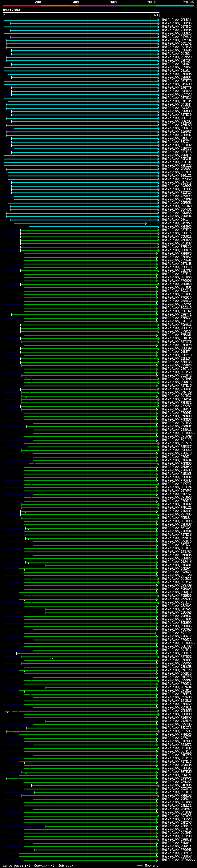The width and height of the screenshot is (197, 868).
Task: Select the label UniRef100_P35694
Action: [x=177, y=260]
